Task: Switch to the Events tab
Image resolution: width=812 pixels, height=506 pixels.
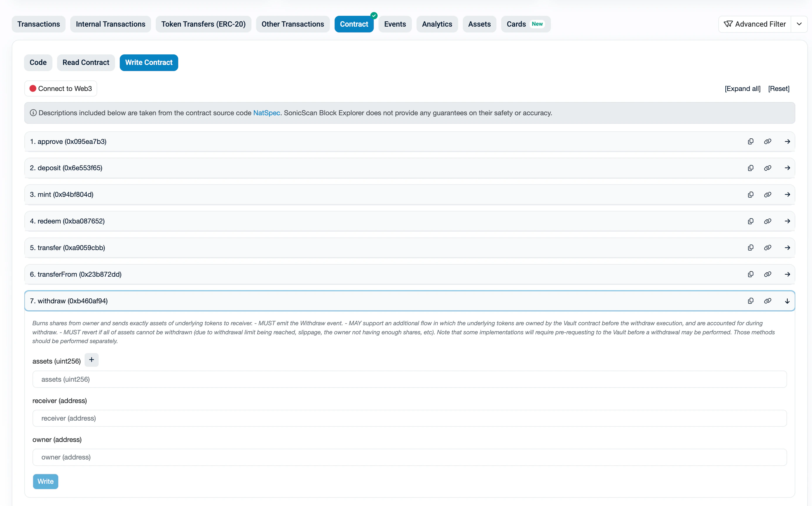Action: 395,24
